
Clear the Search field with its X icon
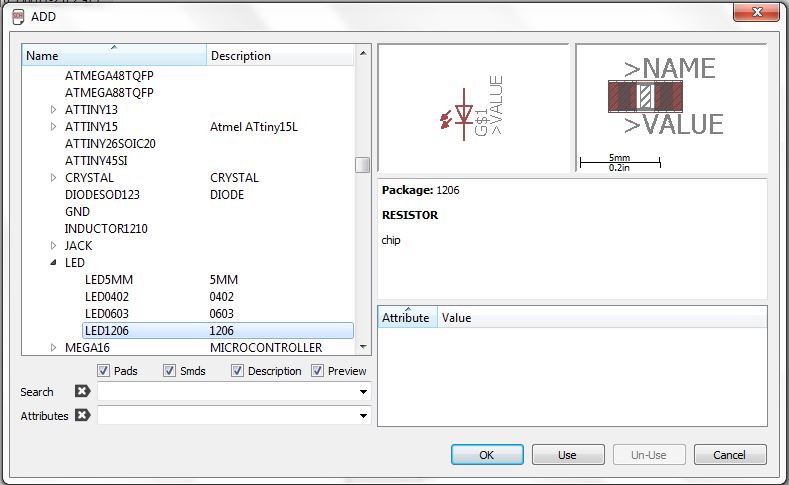(83, 391)
